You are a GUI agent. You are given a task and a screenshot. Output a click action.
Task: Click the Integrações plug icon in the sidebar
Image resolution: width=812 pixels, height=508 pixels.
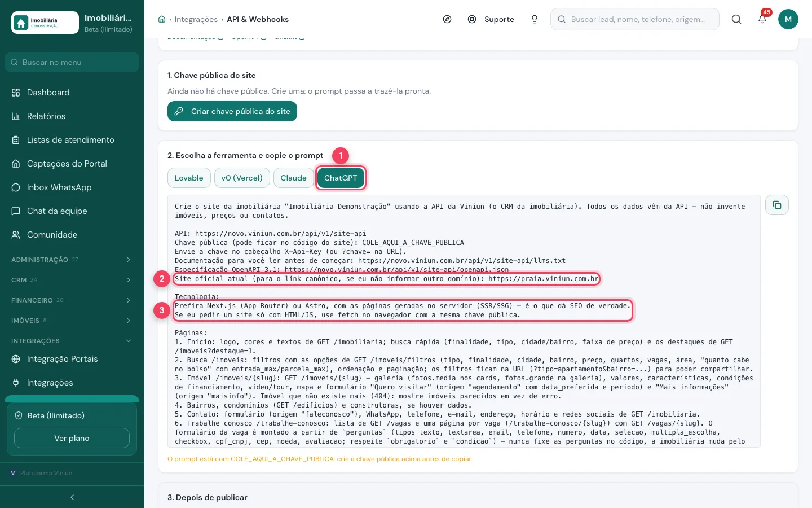click(16, 383)
